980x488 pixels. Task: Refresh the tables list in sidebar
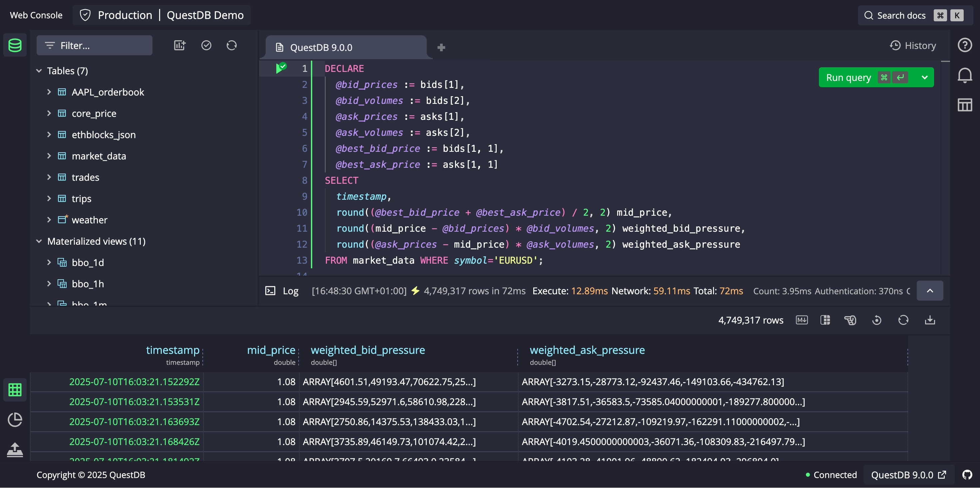232,46
